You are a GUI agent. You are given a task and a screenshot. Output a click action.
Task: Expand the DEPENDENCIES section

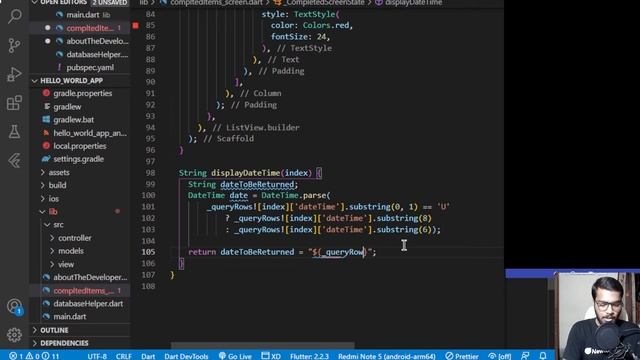coord(80,343)
